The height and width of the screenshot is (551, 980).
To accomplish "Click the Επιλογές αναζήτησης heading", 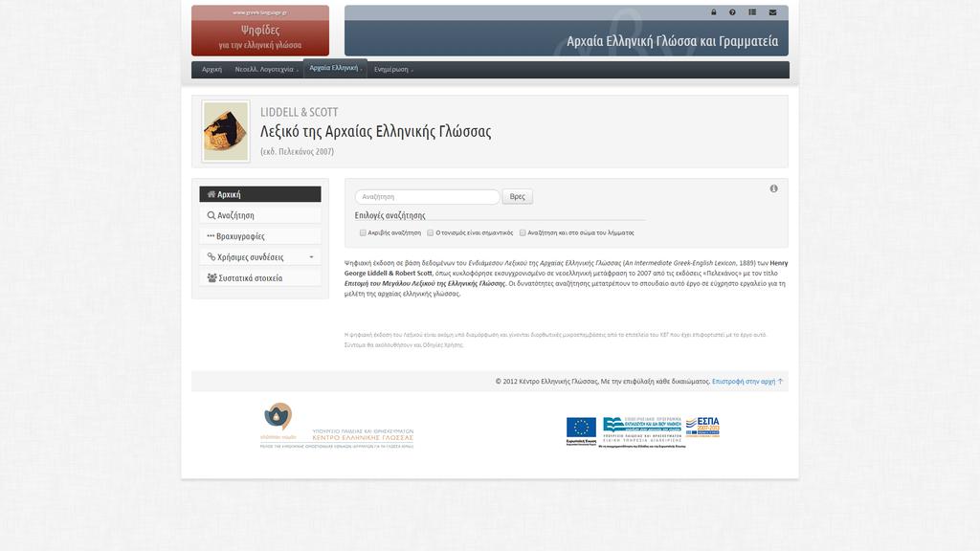I will coord(390,215).
